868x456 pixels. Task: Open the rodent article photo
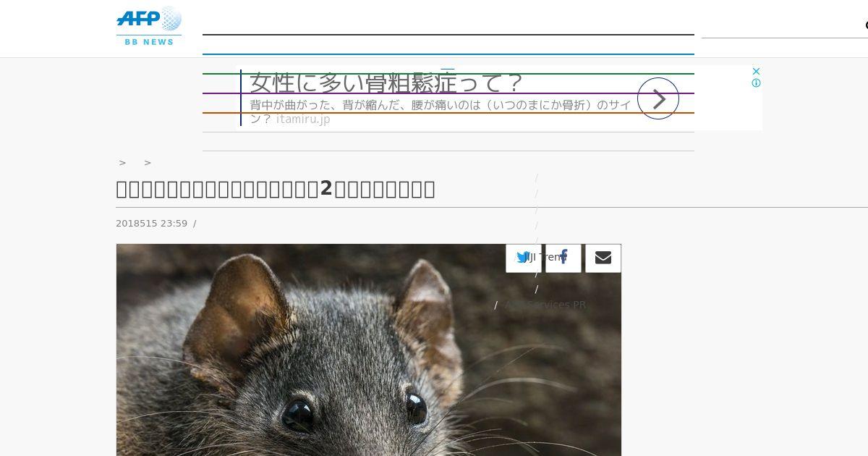tap(368, 350)
